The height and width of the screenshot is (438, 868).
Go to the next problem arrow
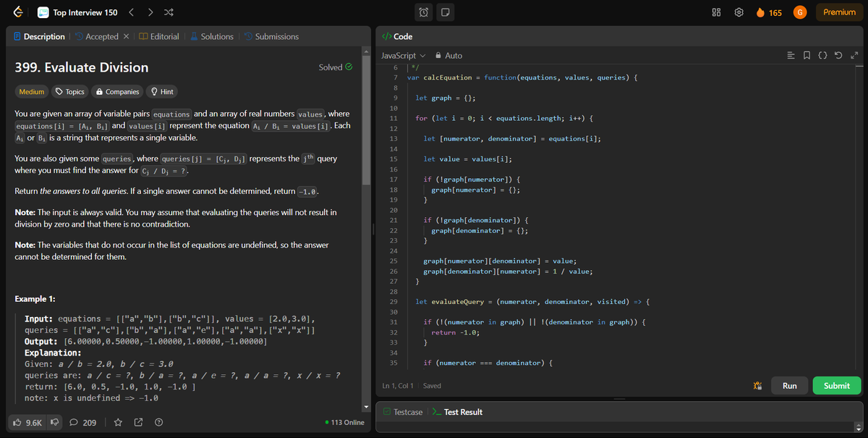click(152, 12)
